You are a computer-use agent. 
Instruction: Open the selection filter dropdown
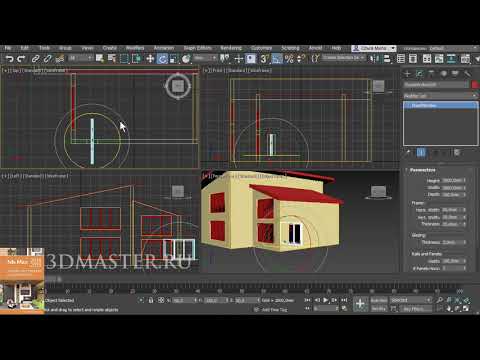click(80, 58)
